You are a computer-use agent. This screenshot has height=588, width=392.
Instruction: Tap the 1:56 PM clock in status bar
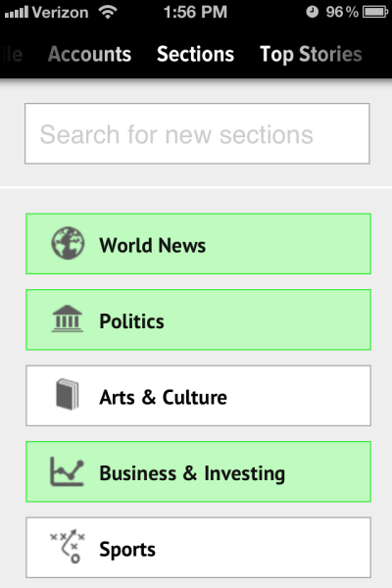(195, 12)
